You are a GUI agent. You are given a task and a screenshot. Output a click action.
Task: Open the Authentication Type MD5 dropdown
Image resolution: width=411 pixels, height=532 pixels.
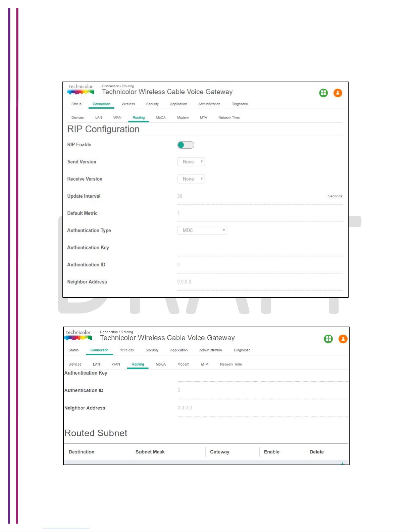[202, 230]
